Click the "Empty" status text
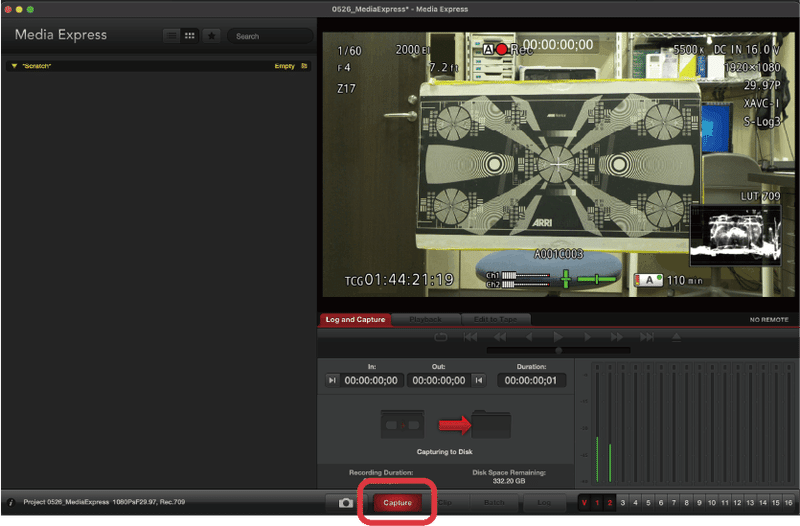 [284, 66]
